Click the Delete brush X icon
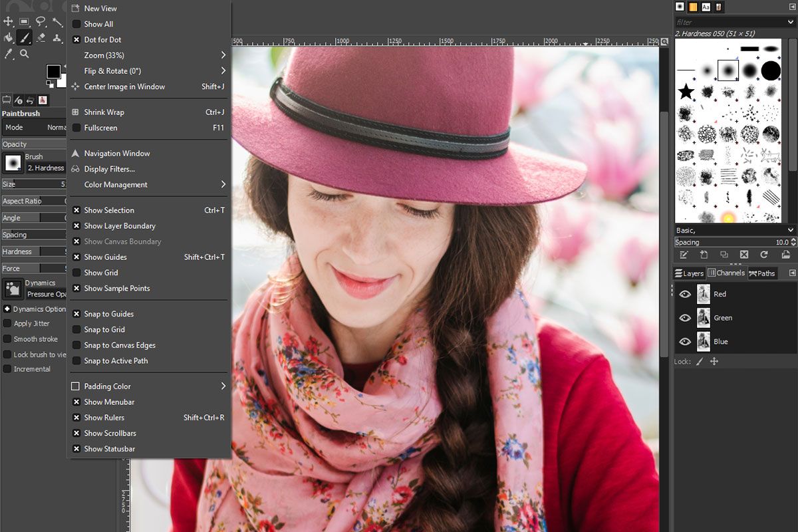The image size is (798, 532). 744,255
